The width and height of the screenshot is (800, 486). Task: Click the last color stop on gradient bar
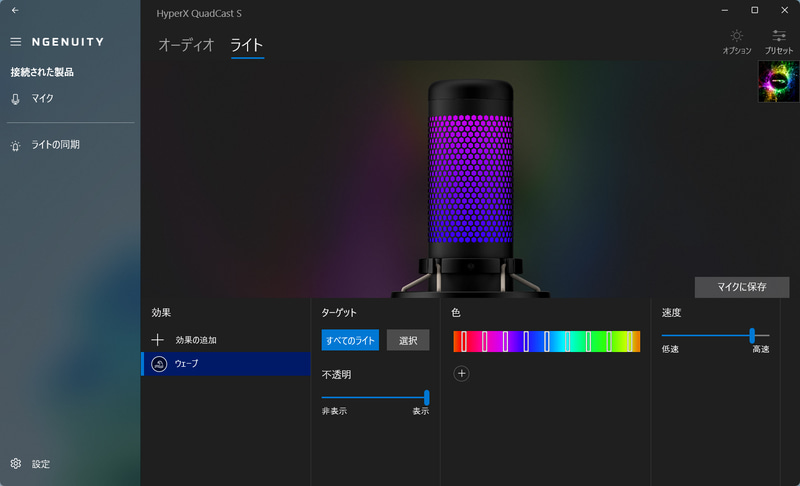pos(630,341)
